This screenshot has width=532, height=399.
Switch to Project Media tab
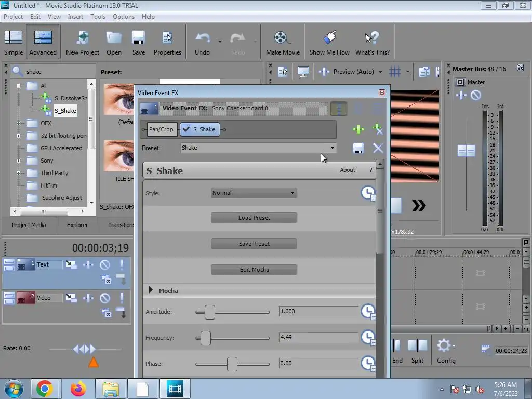pyautogui.click(x=29, y=225)
